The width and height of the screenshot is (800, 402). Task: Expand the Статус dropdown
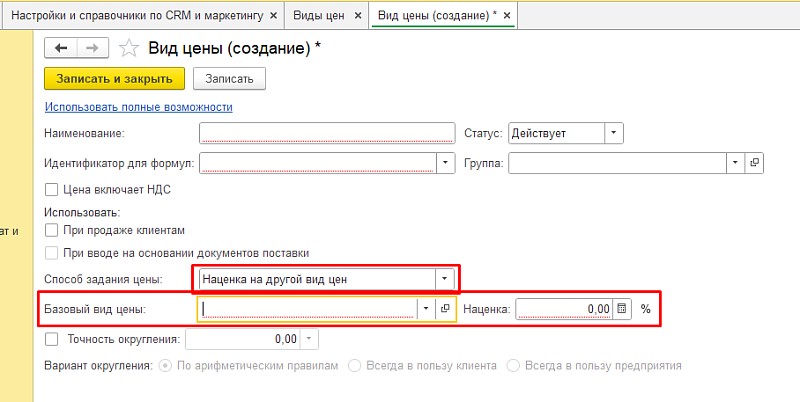[614, 133]
